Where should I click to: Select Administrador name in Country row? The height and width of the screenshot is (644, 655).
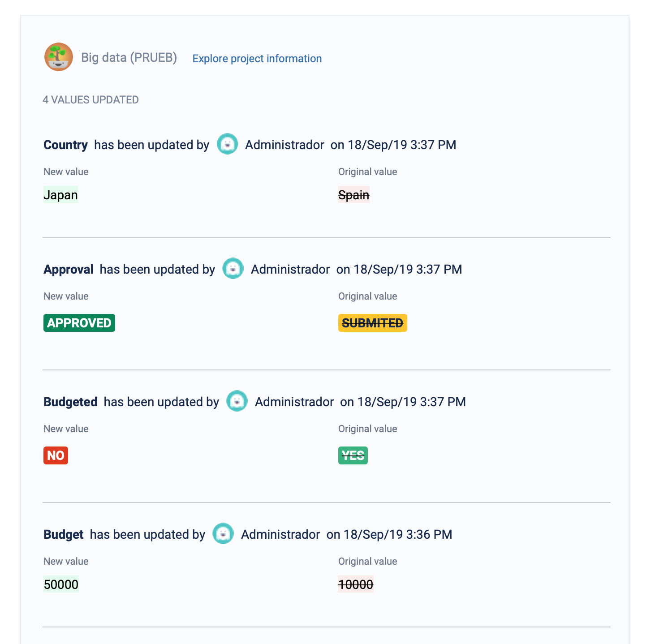coord(284,145)
